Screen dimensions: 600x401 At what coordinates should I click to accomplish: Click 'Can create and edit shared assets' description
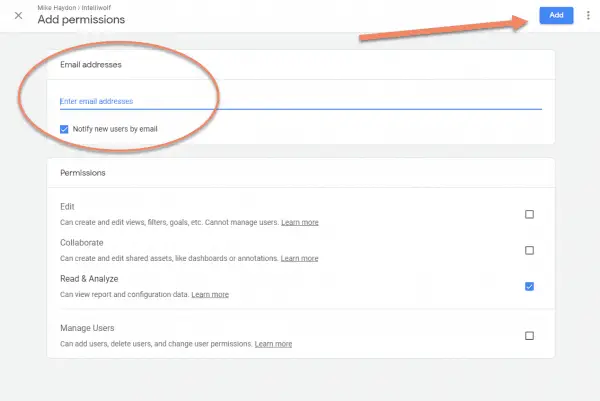(169, 258)
